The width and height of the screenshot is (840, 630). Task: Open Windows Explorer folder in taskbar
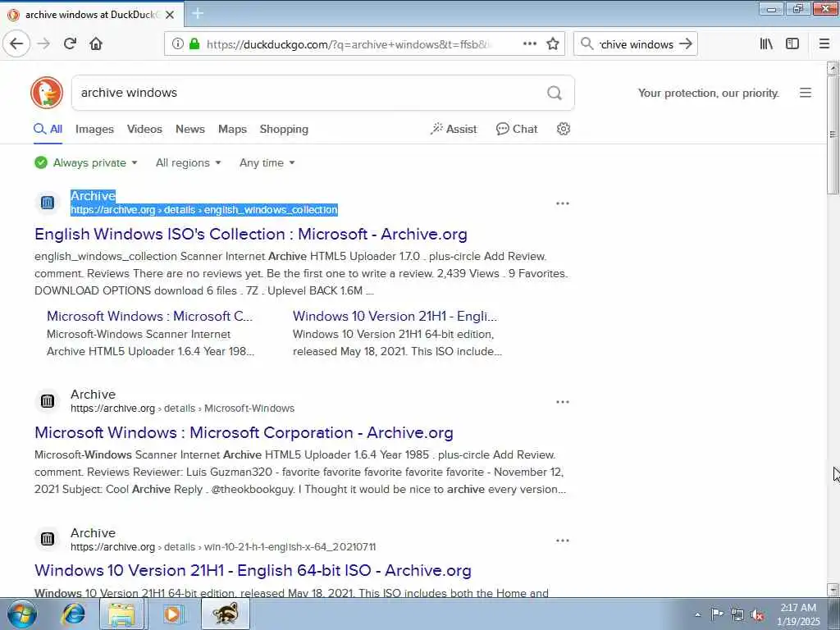pos(121,614)
